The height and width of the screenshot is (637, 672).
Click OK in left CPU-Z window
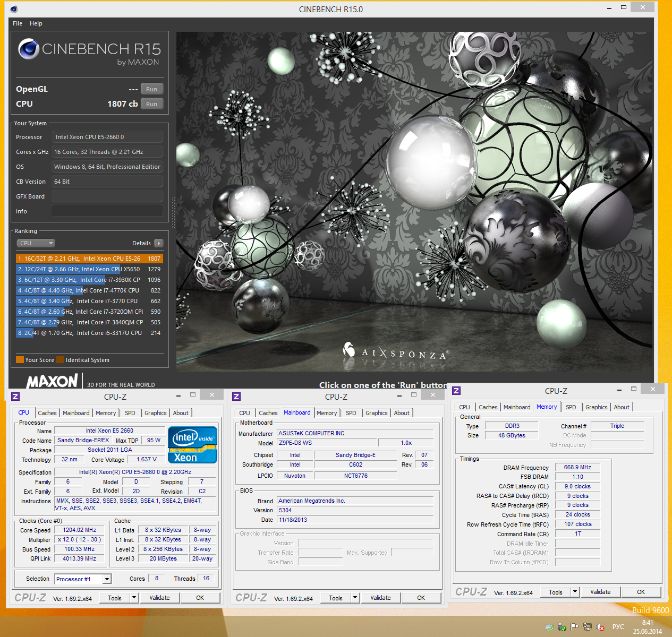click(200, 598)
